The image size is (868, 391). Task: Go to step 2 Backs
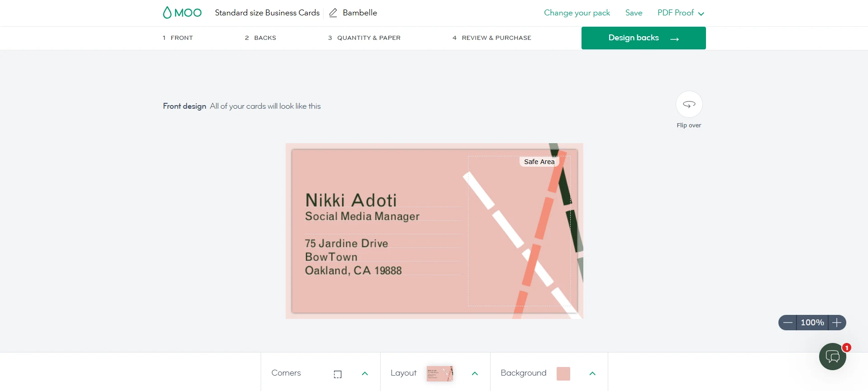pyautogui.click(x=260, y=38)
